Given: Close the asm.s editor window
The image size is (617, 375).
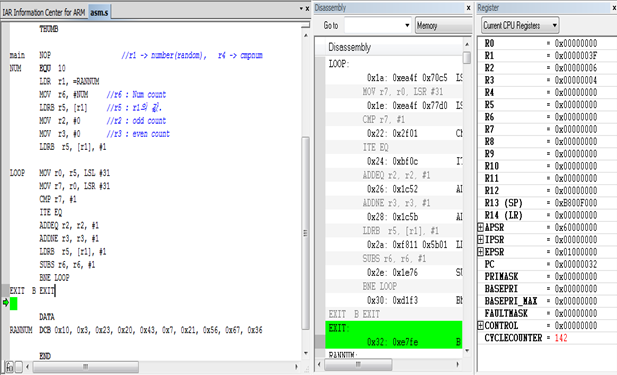Looking at the screenshot, I should [x=307, y=8].
